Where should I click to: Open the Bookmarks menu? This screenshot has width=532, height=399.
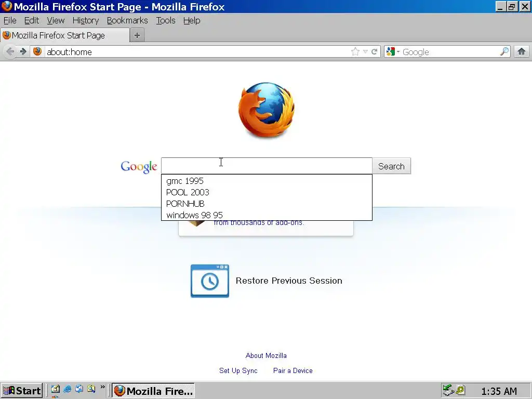127,20
